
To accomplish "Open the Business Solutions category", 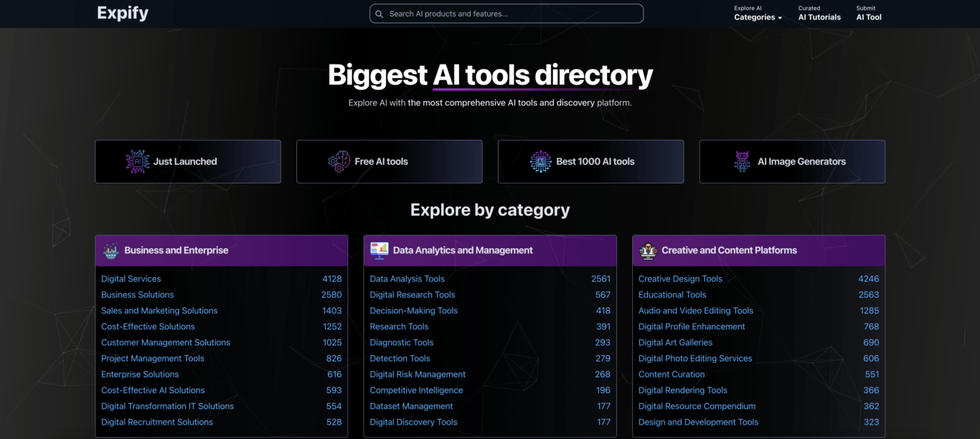I will click(x=138, y=295).
